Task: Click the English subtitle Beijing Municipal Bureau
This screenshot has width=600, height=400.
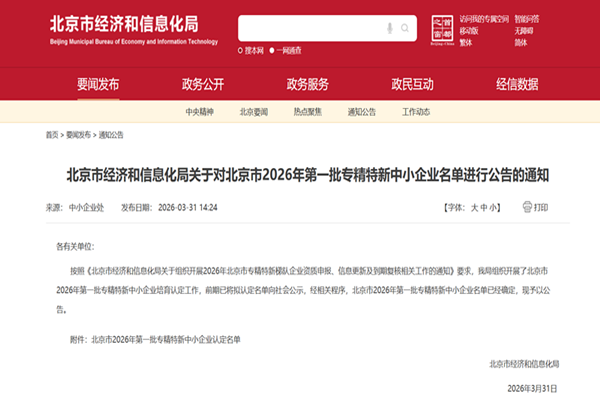Action: point(134,42)
